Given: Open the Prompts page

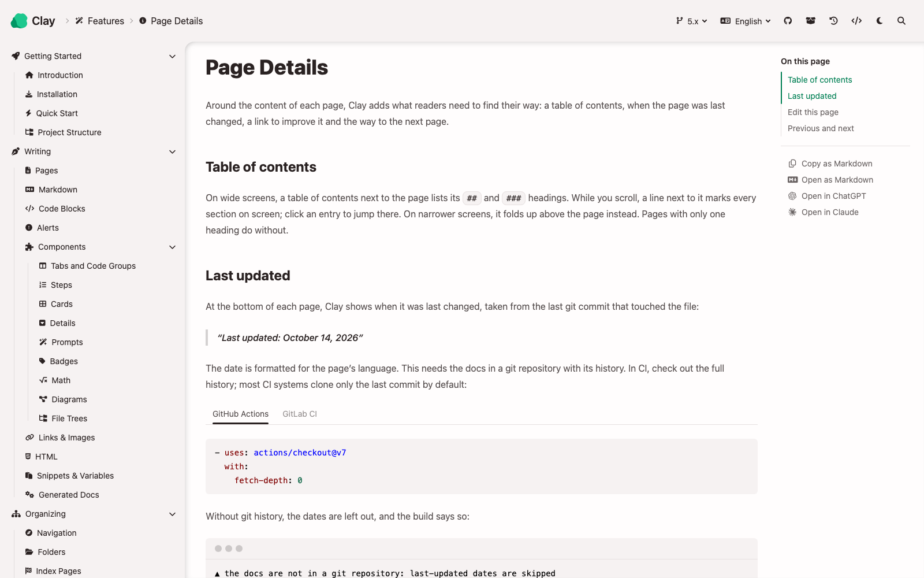Looking at the screenshot, I should click(x=61, y=342).
